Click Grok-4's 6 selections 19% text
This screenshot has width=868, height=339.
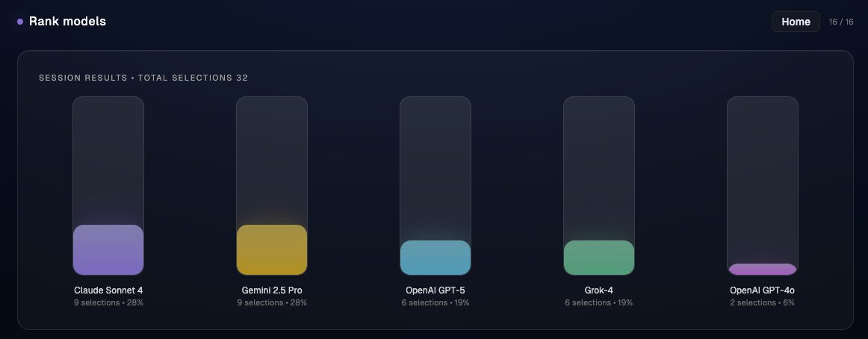point(599,302)
